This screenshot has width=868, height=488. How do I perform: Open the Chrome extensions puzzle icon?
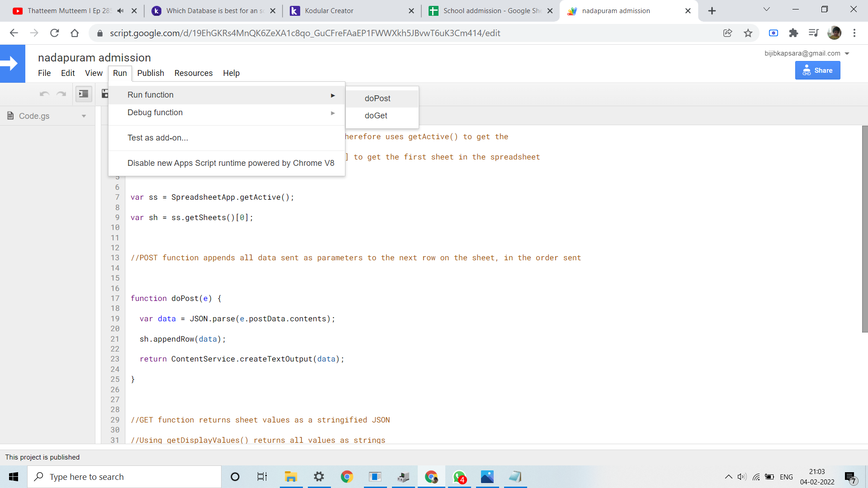click(x=793, y=33)
